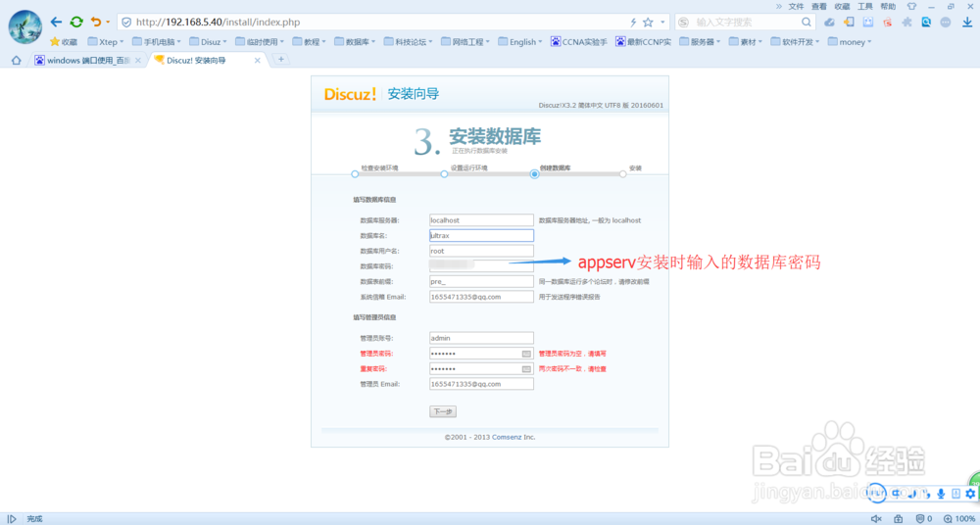Open keyboard icon in 重复密码 field
The width and height of the screenshot is (980, 525).
tap(526, 368)
